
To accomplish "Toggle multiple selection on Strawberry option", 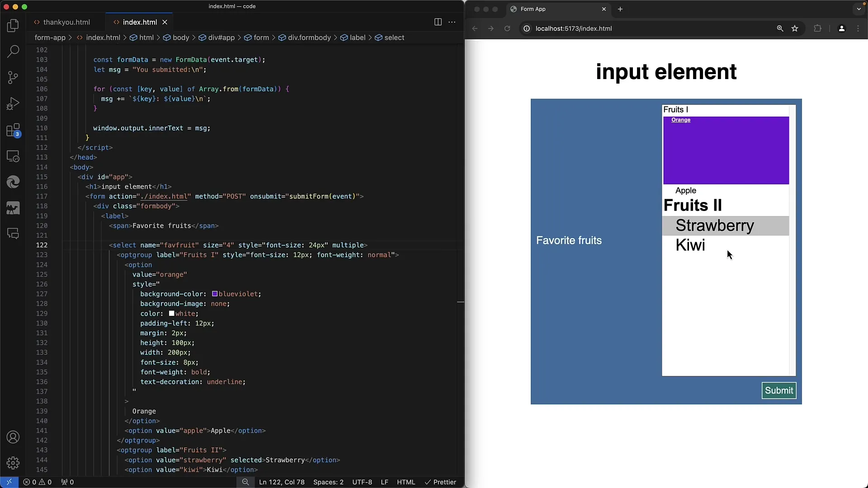I will tap(714, 225).
